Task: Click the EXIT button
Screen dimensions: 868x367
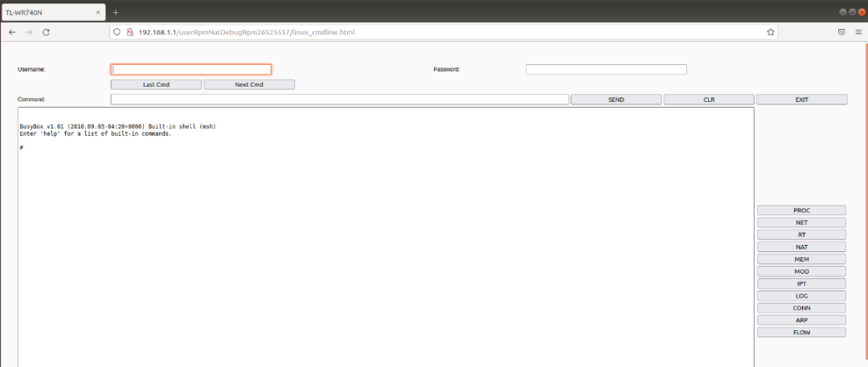Action: coord(801,100)
